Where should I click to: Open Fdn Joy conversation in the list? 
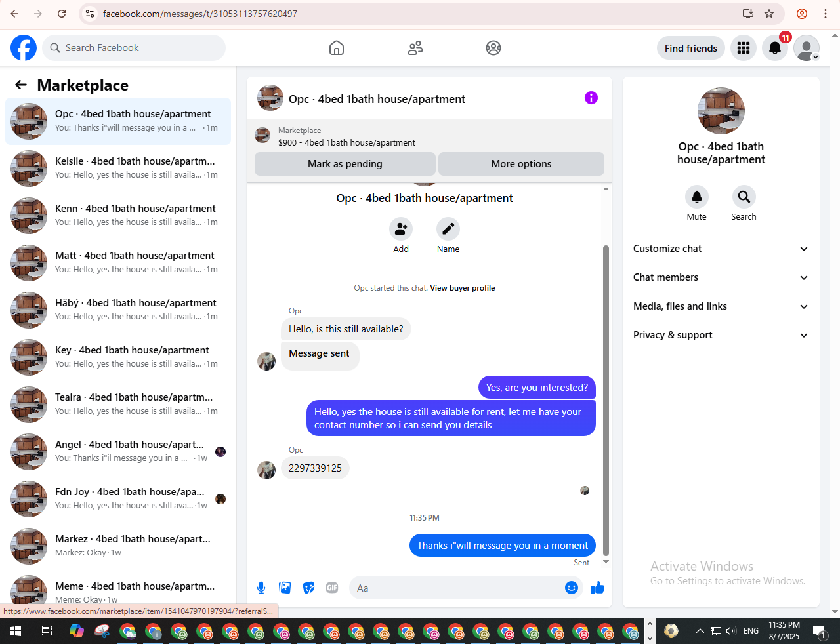(118, 498)
